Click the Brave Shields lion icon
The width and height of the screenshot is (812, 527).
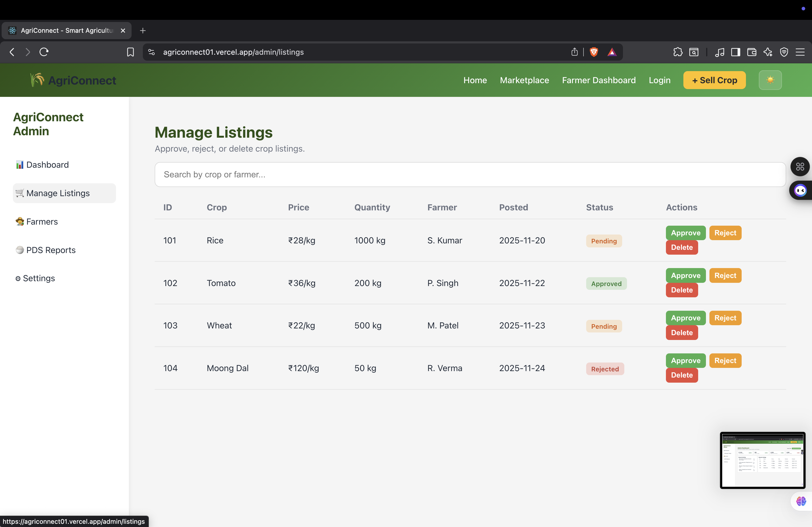(594, 52)
